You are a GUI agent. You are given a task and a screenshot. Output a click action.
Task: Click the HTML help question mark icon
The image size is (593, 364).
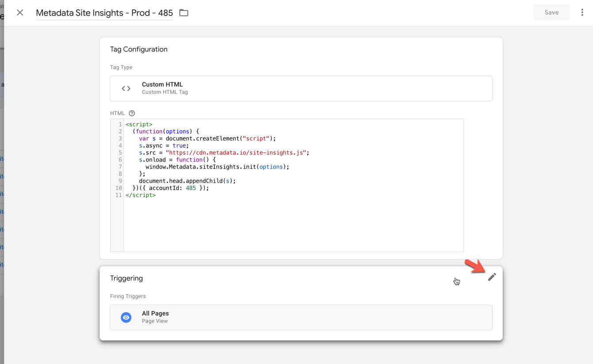[132, 113]
